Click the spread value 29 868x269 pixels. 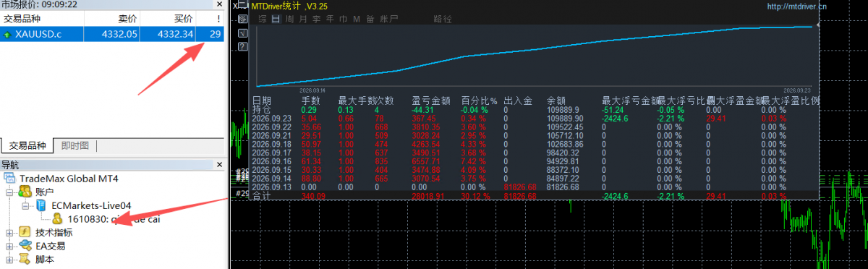216,33
